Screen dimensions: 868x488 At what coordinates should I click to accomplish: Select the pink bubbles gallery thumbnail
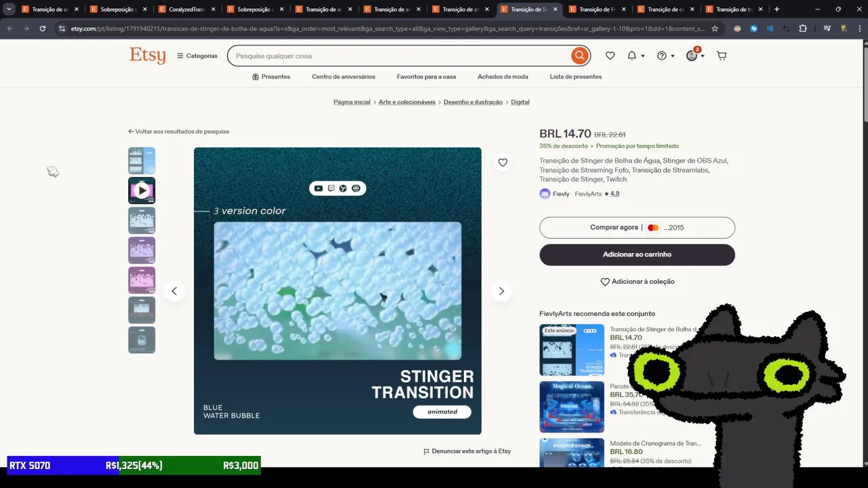(x=142, y=280)
